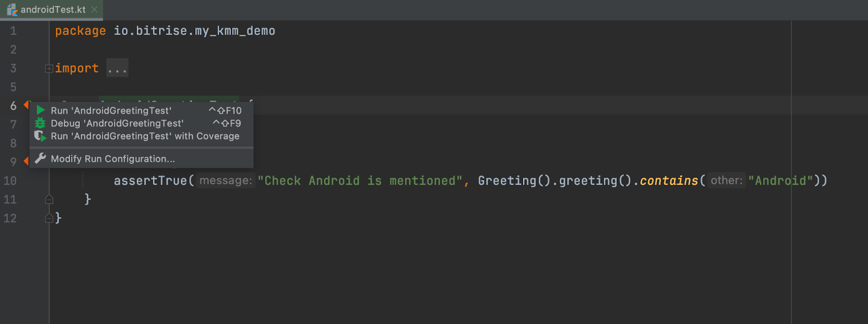The height and width of the screenshot is (324, 868).
Task: Click the fold-end marker at line 11
Action: [x=49, y=199]
